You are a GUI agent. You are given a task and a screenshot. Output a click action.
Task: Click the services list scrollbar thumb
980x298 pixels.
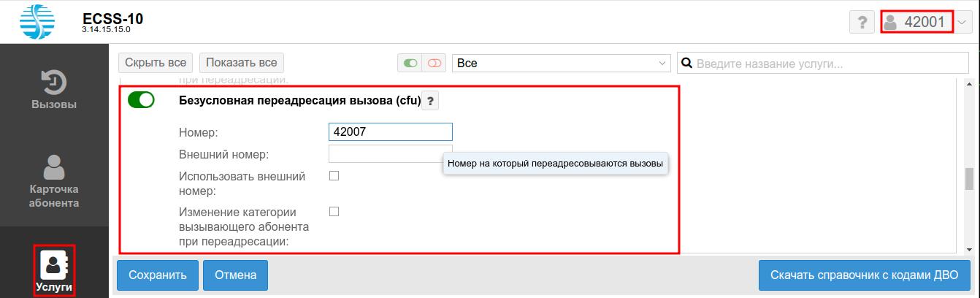tap(969, 177)
